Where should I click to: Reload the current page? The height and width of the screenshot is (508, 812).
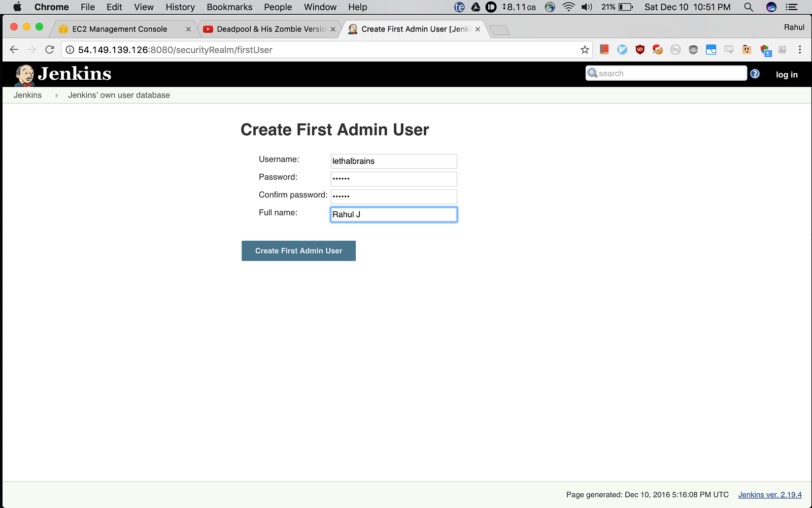pos(49,49)
